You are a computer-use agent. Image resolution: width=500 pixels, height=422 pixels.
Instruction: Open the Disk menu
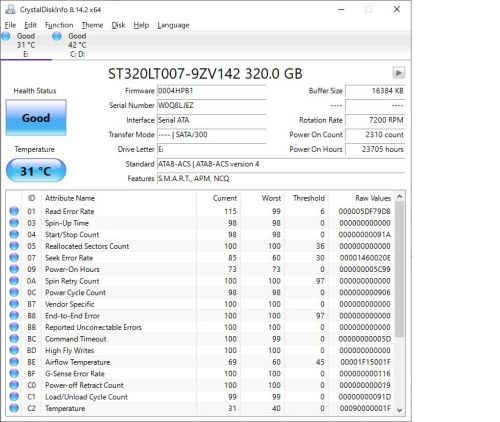pos(118,25)
